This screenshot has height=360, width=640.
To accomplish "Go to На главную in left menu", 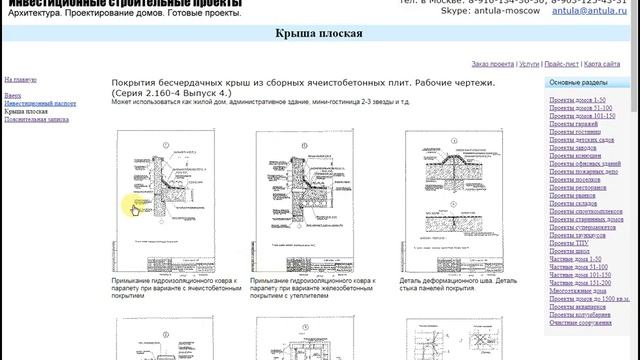I will coord(20,80).
